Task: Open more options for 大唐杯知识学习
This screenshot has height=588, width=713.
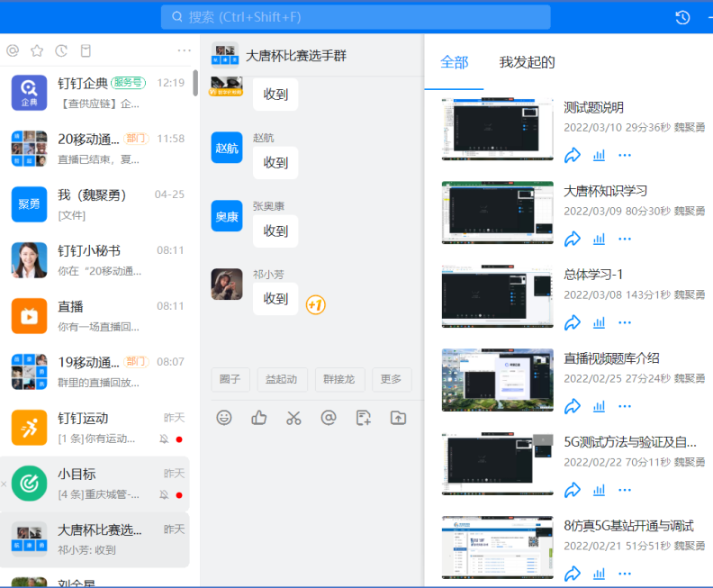Action: [x=625, y=240]
